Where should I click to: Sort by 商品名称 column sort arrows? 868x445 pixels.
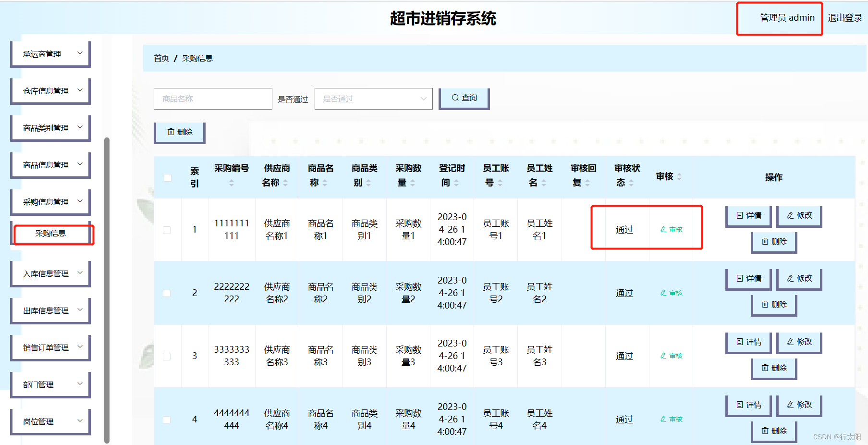[325, 183]
